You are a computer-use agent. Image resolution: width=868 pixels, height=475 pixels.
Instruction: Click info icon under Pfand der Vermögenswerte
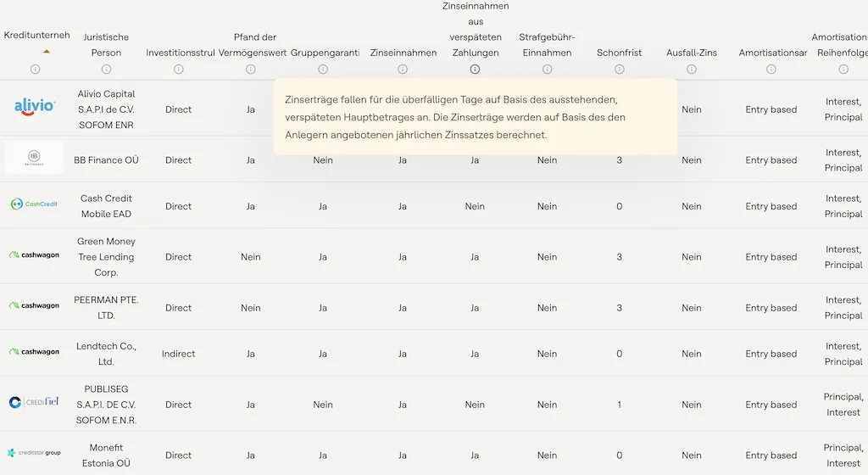pyautogui.click(x=251, y=70)
